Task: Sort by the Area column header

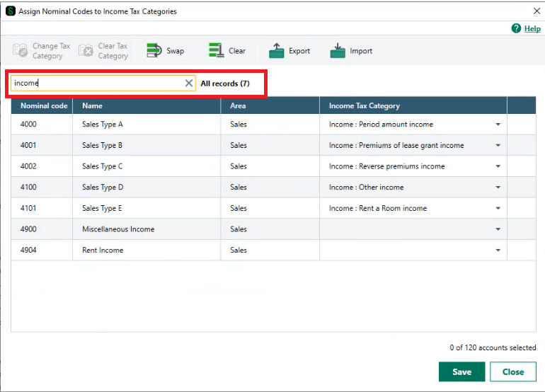Action: pos(270,105)
